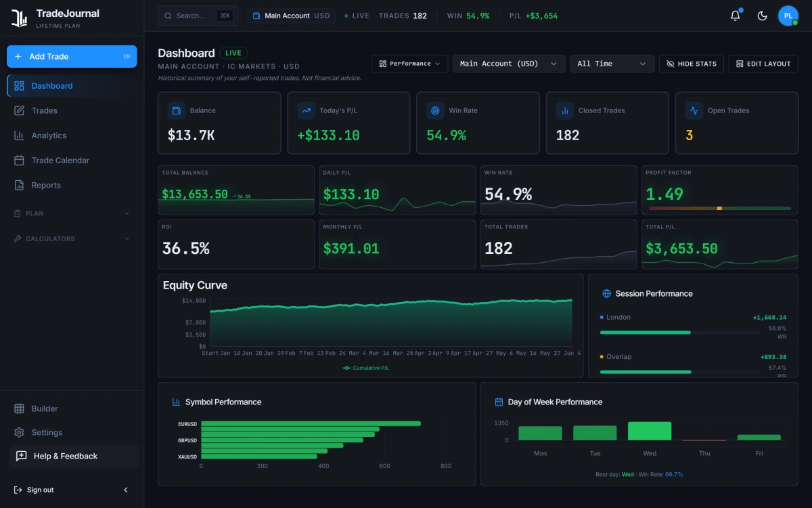Open Help & Feedback
Screen dimensions: 812x508
[74, 456]
